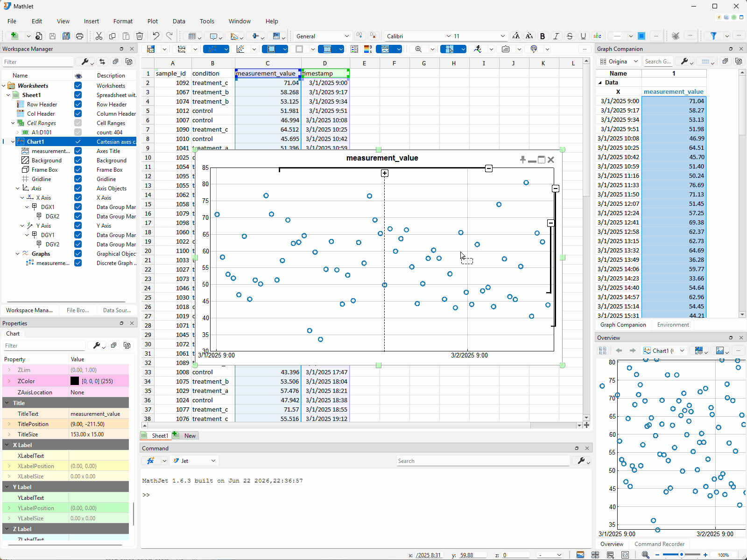
Task: Click the fx function icon in Command panel
Action: (151, 461)
